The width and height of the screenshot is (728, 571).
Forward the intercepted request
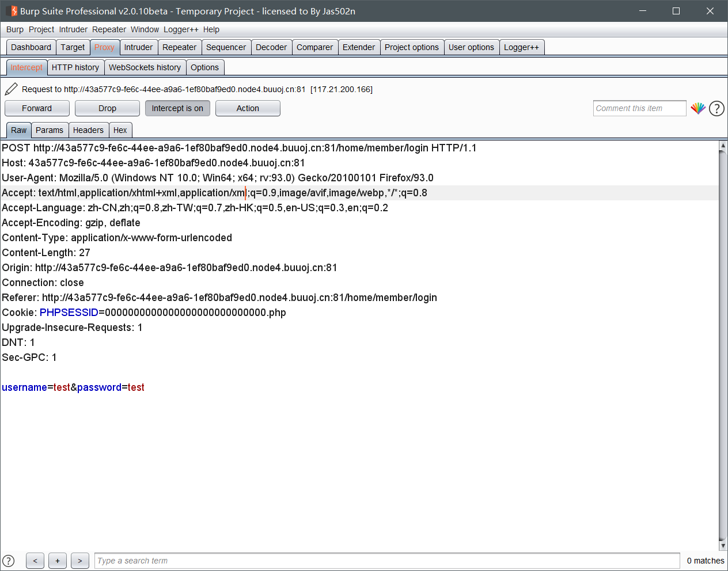(x=37, y=108)
